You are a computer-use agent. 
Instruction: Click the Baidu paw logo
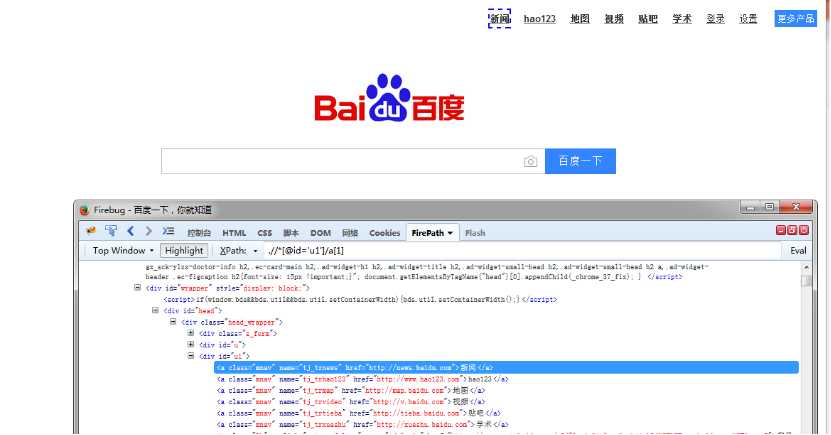coord(389,98)
